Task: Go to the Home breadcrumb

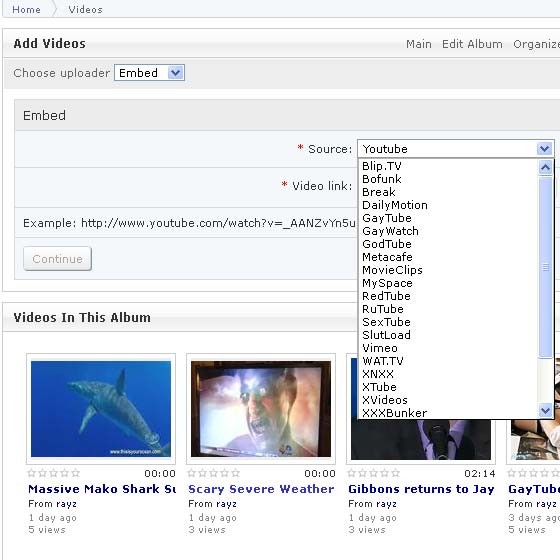Action: (26, 9)
